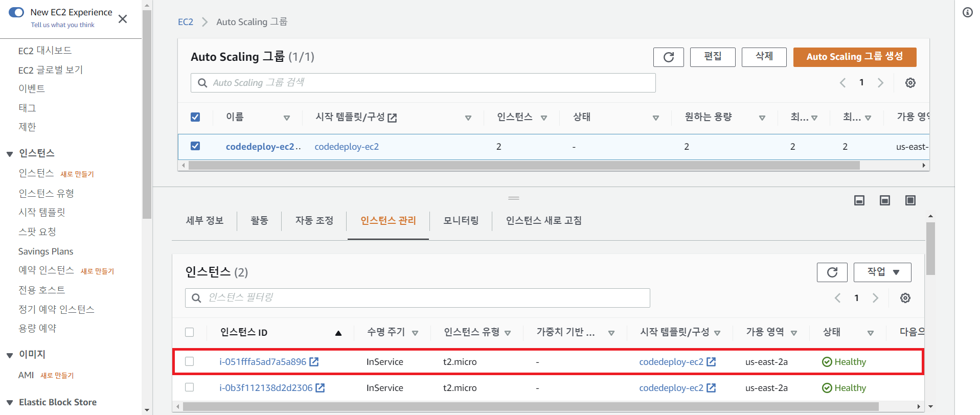Screen dimensions: 980x415
Task: Click the 삭제 button
Action: [764, 57]
